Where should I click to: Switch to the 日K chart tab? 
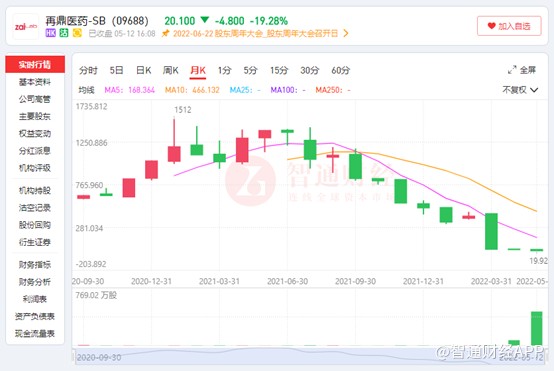144,70
